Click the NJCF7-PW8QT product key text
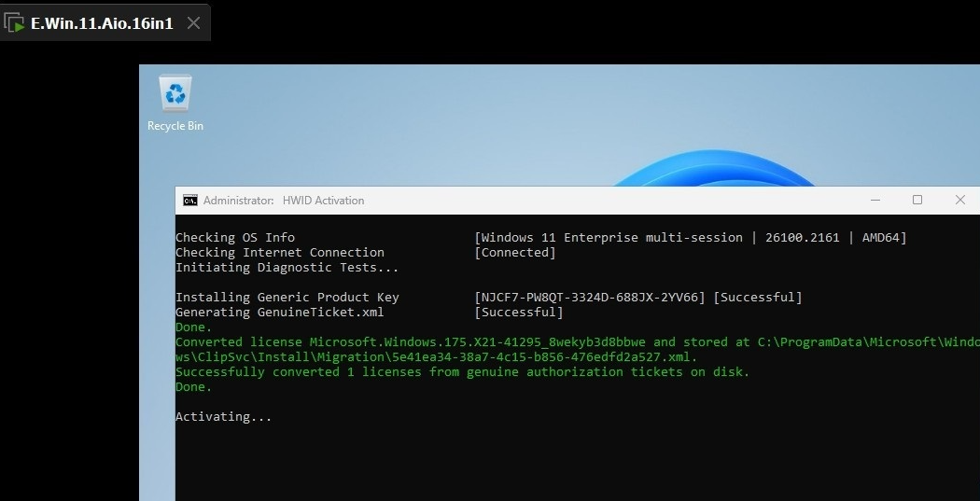This screenshot has width=980, height=501. (x=590, y=298)
